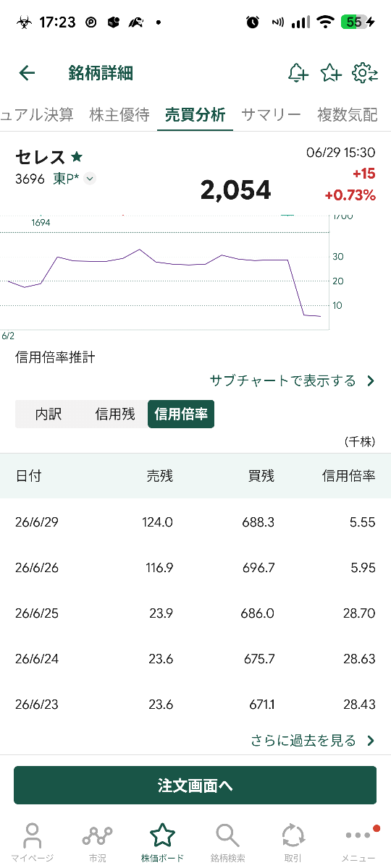Tap the 28.70 ratio value
391x868 pixels.
[360, 613]
